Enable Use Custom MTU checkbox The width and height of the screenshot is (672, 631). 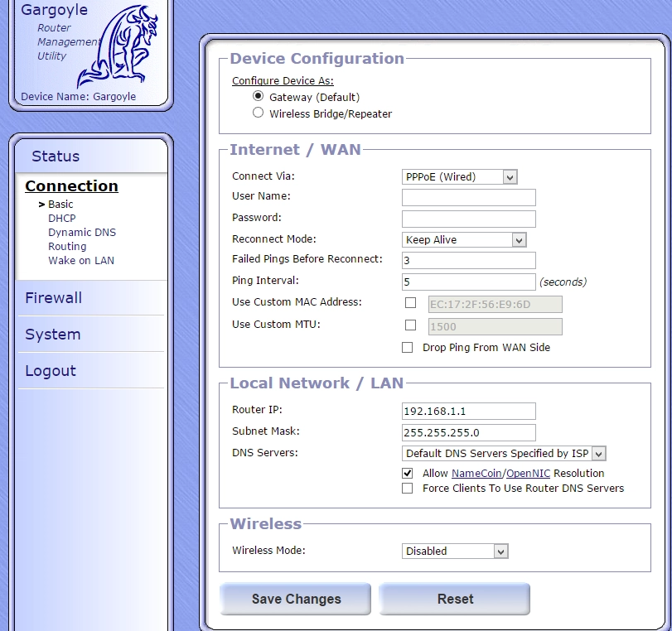coord(410,325)
